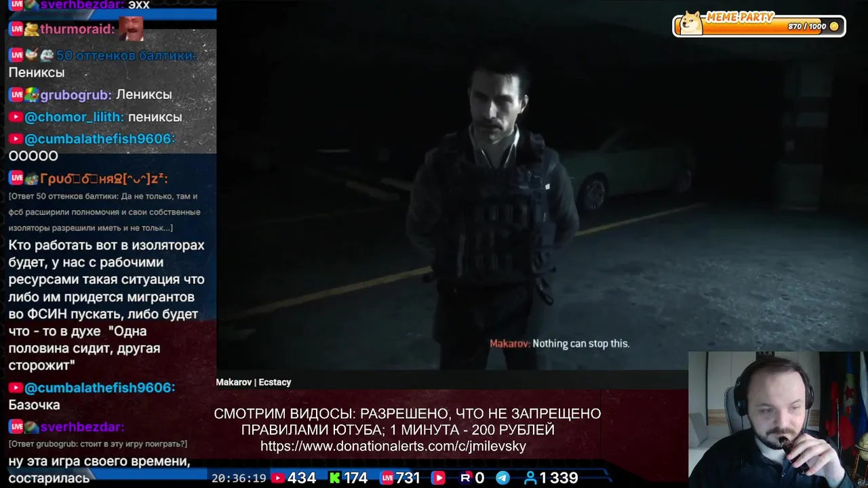Click the reply quote 'Ответ 50 оттенков балтики'
Screen dimensions: 868x488
pyautogui.click(x=104, y=212)
